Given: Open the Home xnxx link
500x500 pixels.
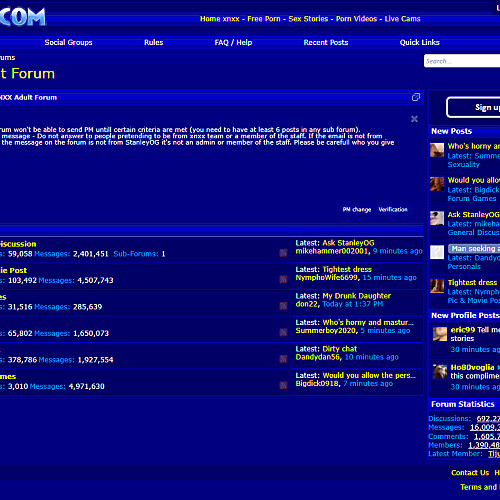Looking at the screenshot, I should (220, 19).
